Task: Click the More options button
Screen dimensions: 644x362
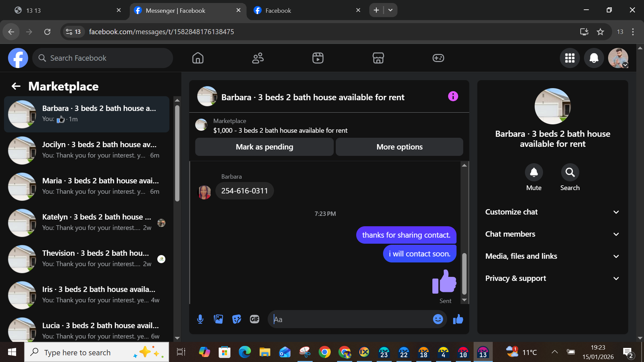Action: [399, 147]
